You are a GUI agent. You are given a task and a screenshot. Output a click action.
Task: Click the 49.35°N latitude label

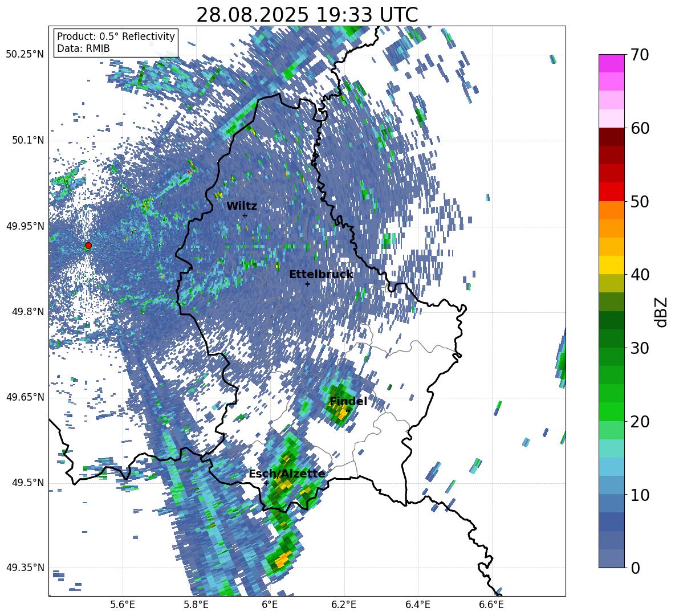25,568
